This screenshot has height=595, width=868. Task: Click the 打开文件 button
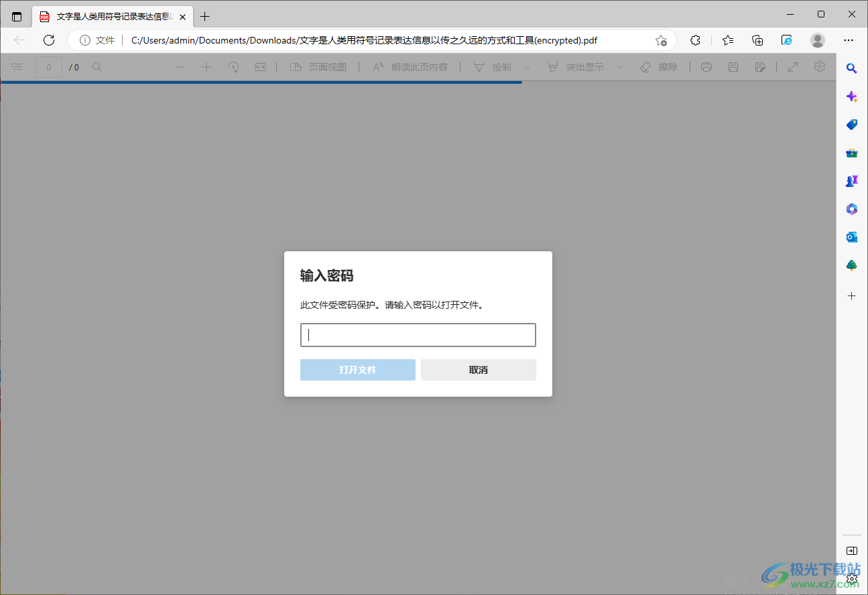358,370
